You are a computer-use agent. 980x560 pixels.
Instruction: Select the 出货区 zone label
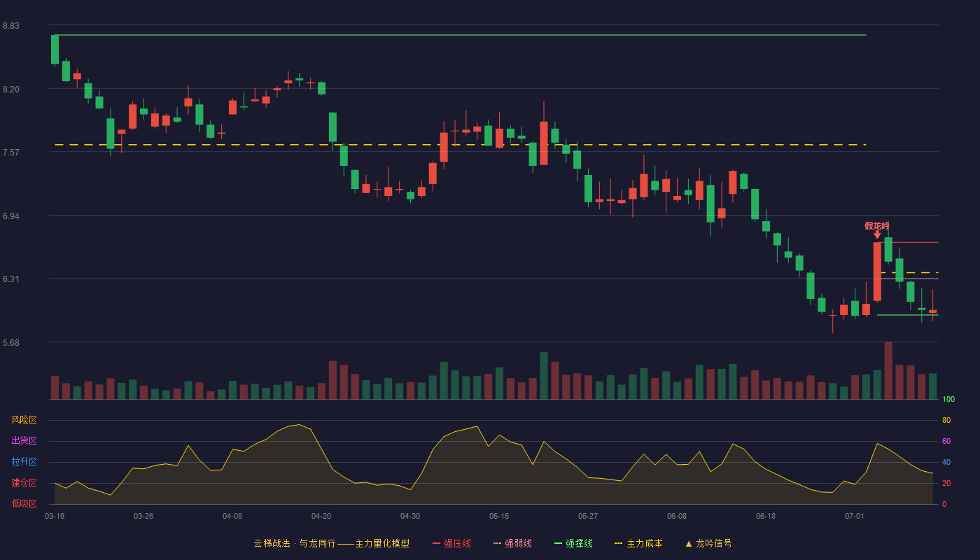24,441
